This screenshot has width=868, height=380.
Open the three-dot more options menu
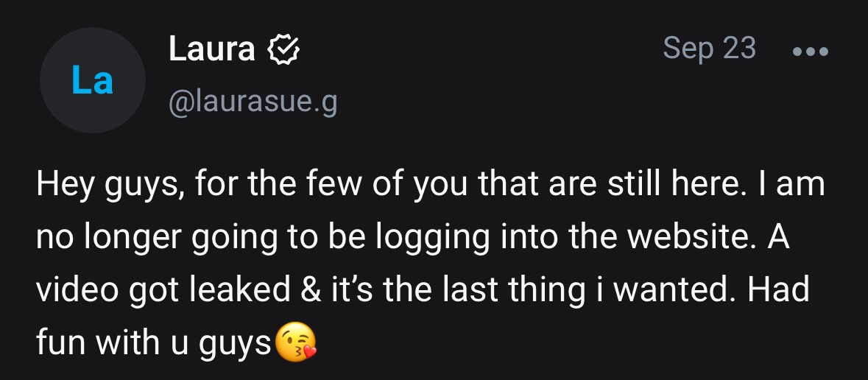811,52
